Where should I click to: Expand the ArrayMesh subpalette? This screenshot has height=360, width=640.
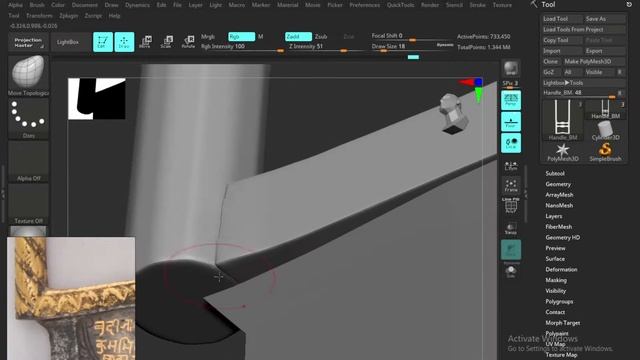pyautogui.click(x=559, y=195)
